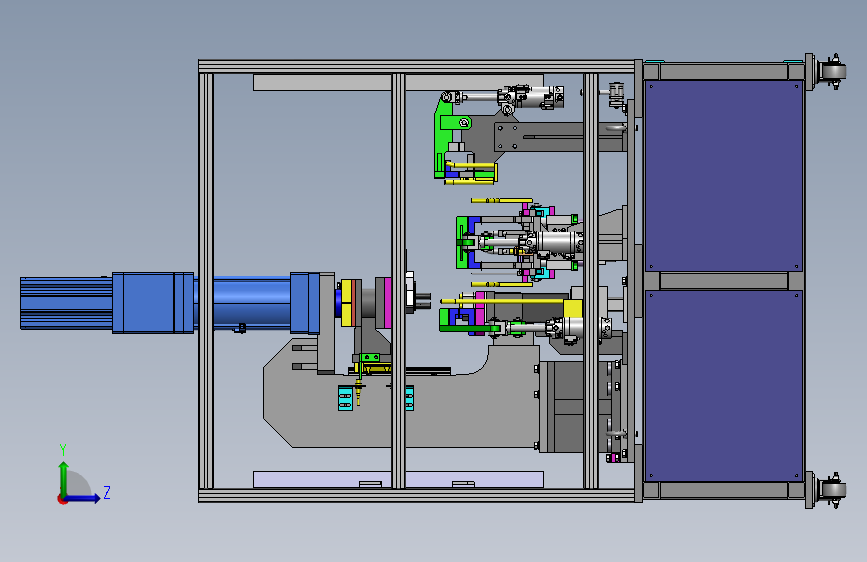The image size is (867, 562).
Task: Click the red origin ball of triad
Action: click(62, 499)
